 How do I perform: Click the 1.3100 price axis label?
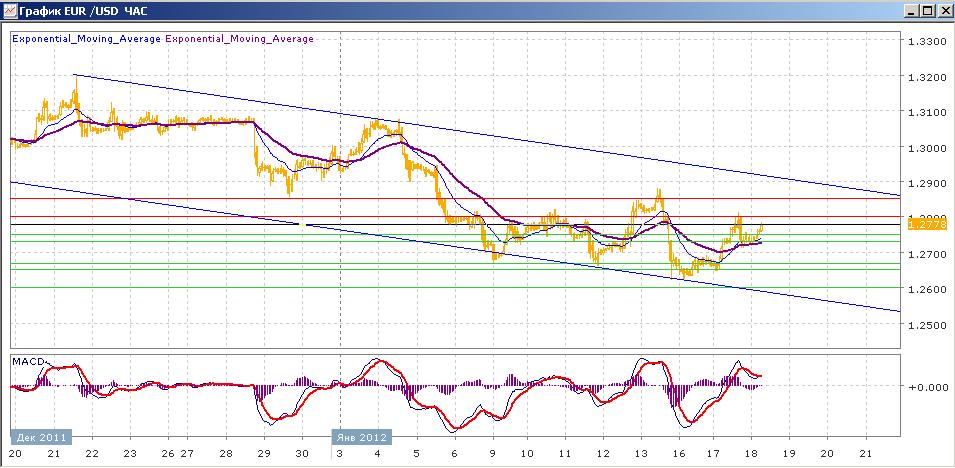click(927, 112)
